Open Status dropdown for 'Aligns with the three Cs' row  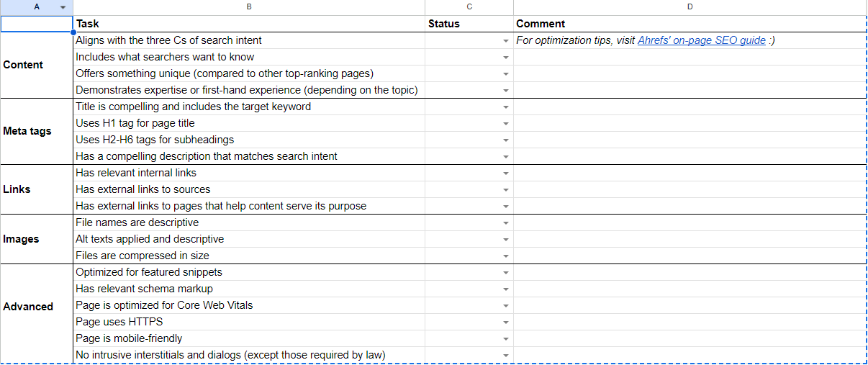(506, 41)
